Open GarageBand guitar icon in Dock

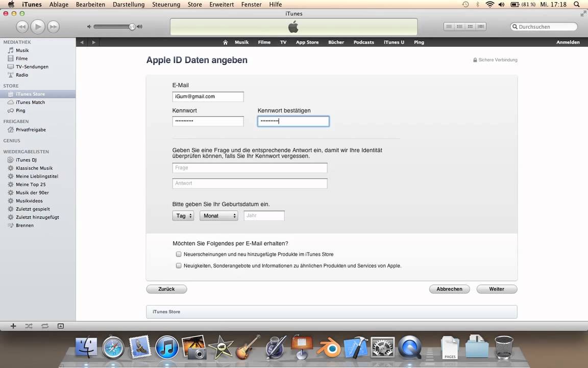[x=248, y=348]
